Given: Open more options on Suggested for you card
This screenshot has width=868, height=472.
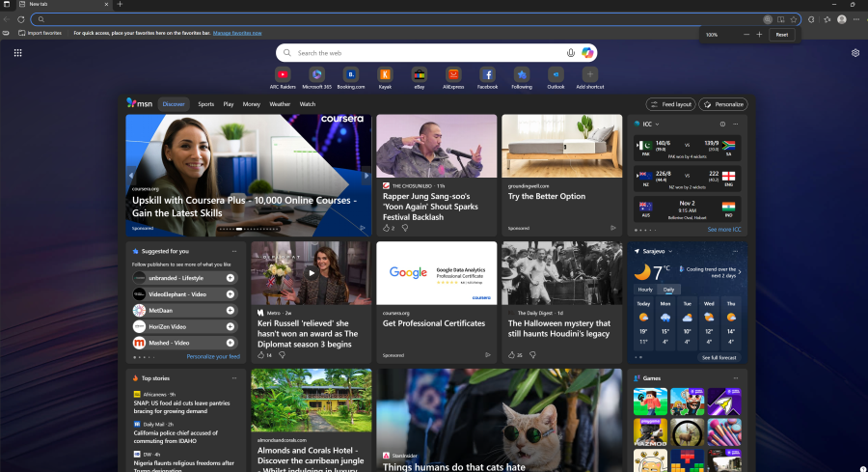Looking at the screenshot, I should pos(234,252).
